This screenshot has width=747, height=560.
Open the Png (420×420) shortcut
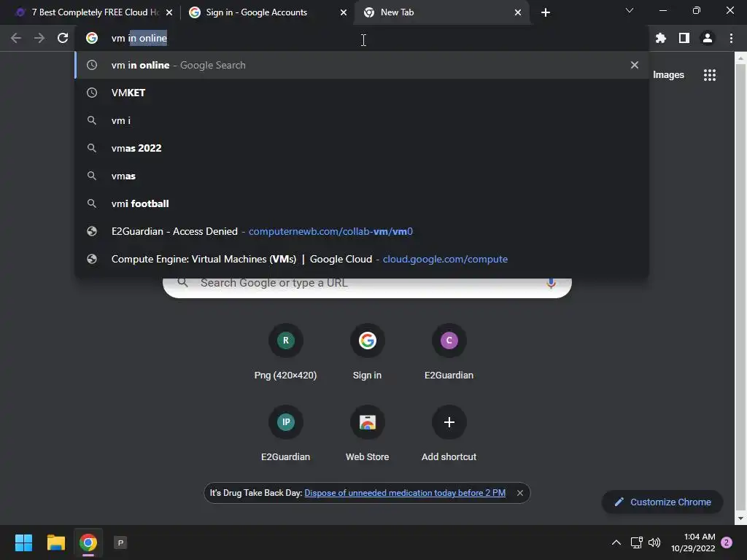285,352
